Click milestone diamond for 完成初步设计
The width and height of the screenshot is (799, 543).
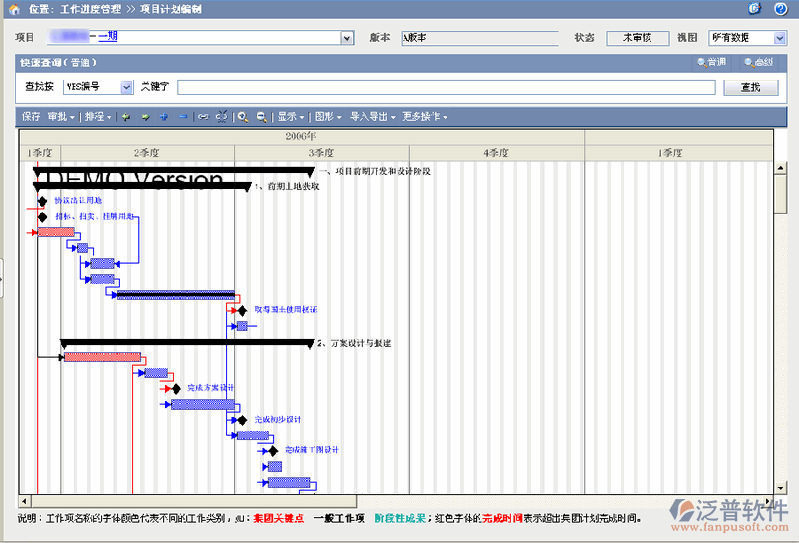pos(243,420)
